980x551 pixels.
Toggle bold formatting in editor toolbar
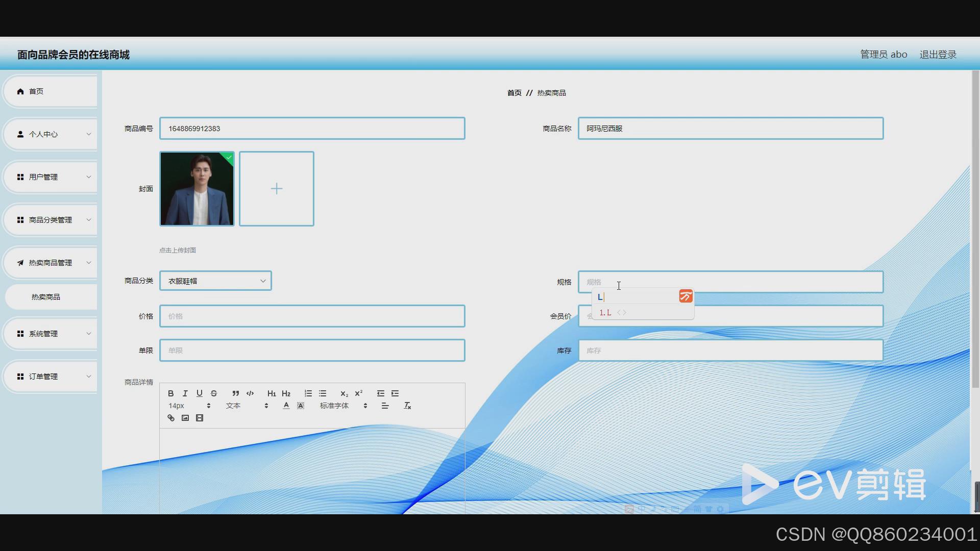click(171, 393)
